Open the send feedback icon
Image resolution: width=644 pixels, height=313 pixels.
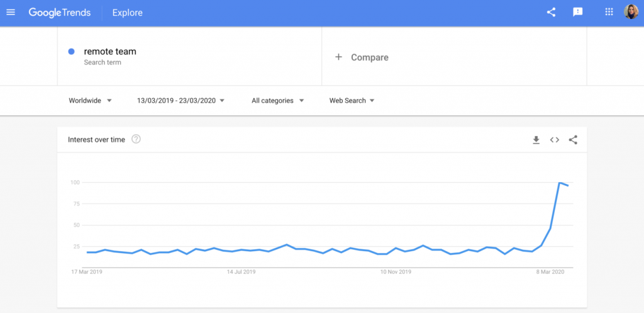click(578, 13)
